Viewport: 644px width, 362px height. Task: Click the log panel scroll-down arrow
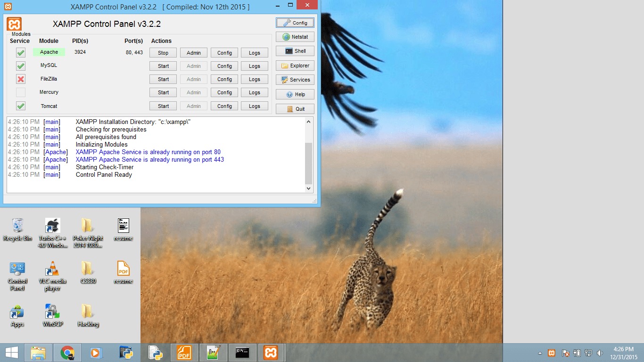(309, 188)
